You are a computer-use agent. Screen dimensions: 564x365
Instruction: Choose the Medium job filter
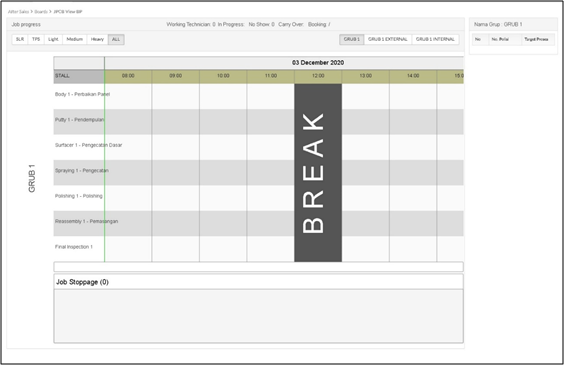click(74, 39)
